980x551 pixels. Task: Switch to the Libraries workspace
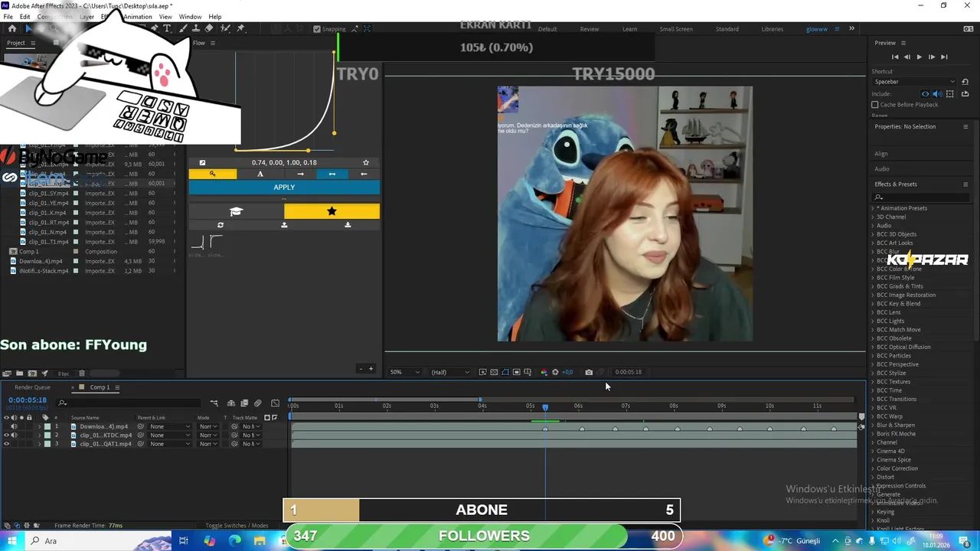click(773, 29)
